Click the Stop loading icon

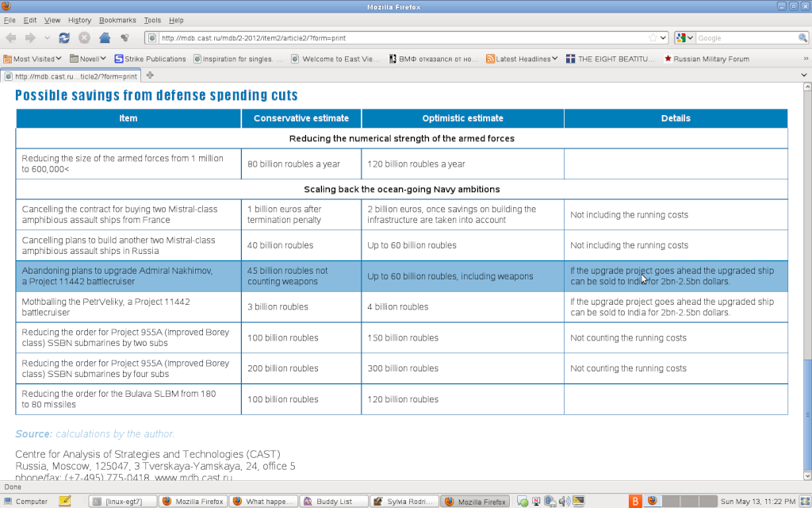84,38
